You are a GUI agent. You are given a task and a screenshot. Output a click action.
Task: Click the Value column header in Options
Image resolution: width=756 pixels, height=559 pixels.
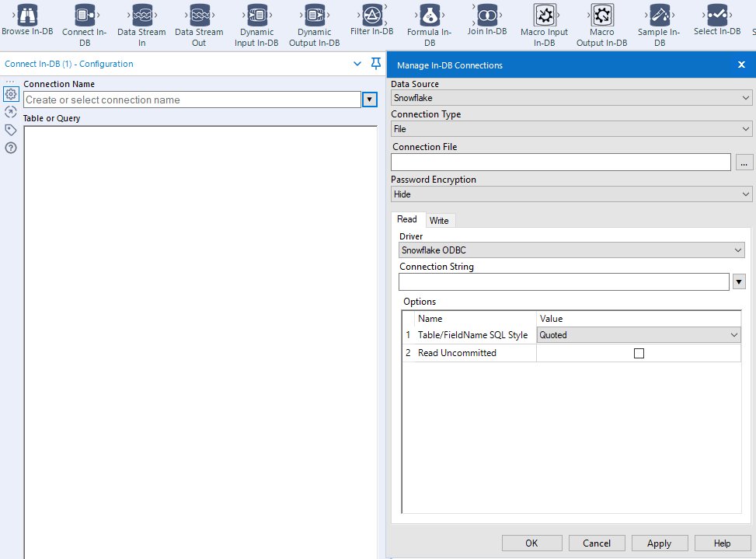[639, 319]
